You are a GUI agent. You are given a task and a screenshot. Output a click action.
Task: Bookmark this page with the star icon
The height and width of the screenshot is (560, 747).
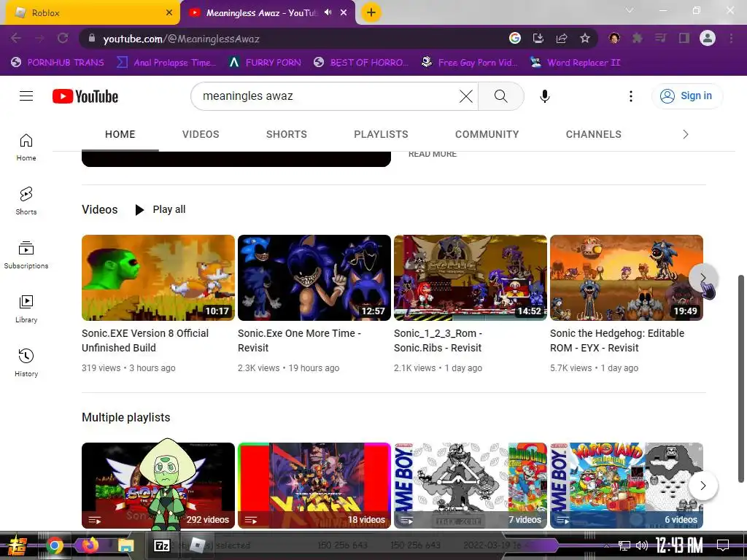click(x=585, y=38)
